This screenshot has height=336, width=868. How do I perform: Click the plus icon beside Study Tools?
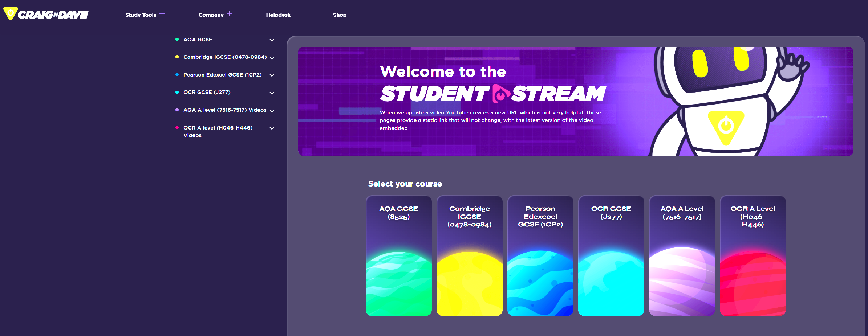tap(162, 14)
